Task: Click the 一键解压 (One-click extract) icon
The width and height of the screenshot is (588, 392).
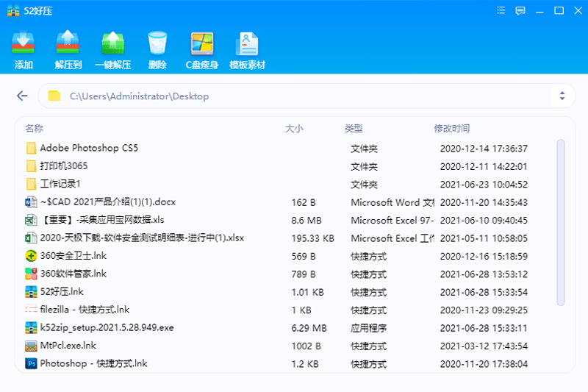Action: (112, 46)
